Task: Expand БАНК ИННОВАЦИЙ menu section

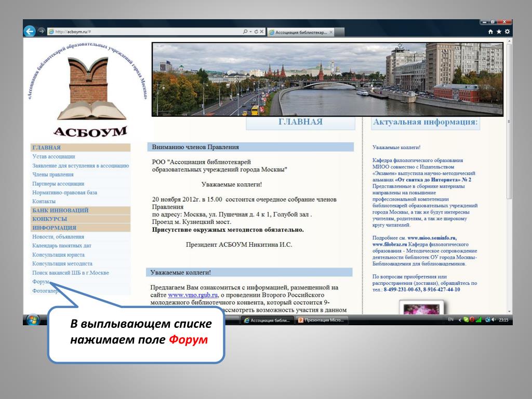Action: pyautogui.click(x=81, y=210)
